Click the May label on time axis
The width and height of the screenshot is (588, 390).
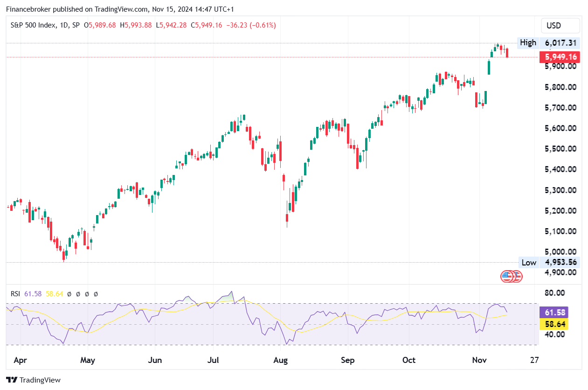coord(88,360)
